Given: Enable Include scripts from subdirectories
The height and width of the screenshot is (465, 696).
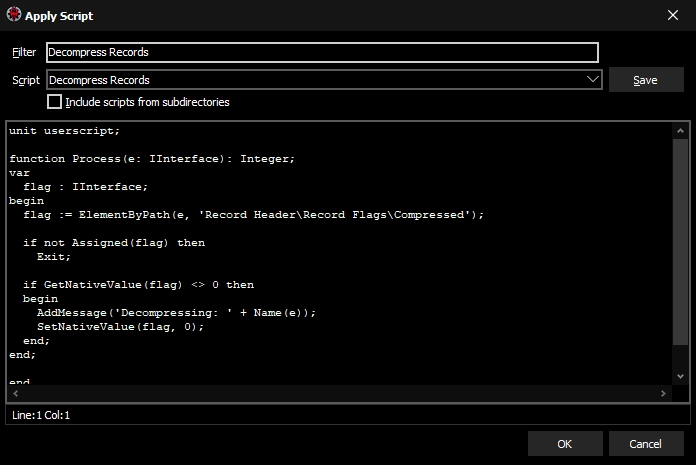Looking at the screenshot, I should (x=55, y=102).
